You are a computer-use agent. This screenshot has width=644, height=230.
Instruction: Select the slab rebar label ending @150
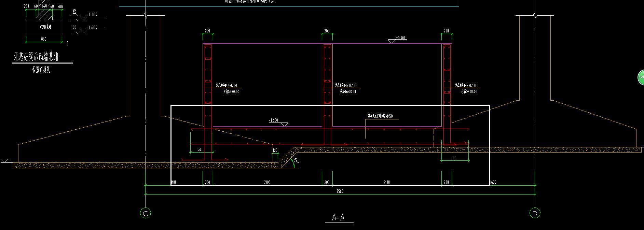pos(380,116)
